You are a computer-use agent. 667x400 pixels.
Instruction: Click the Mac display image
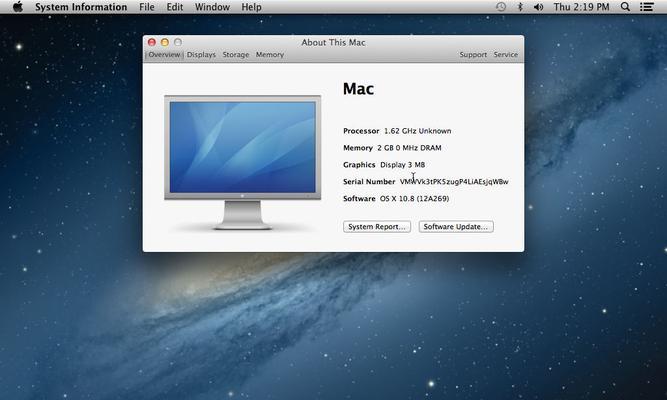[x=242, y=163]
